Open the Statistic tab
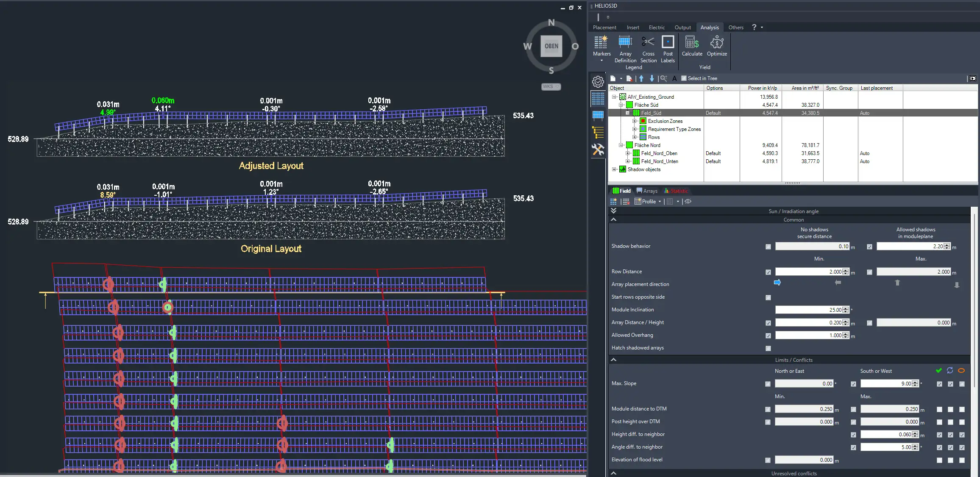 pyautogui.click(x=676, y=191)
